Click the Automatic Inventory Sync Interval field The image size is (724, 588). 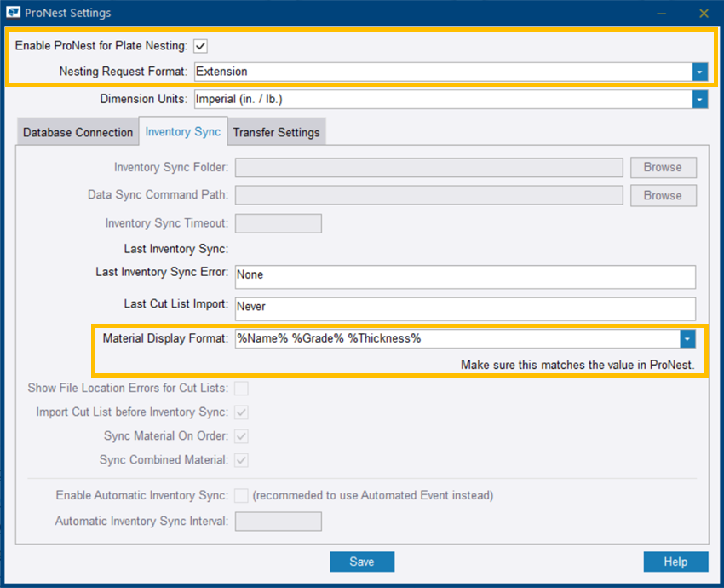(279, 522)
